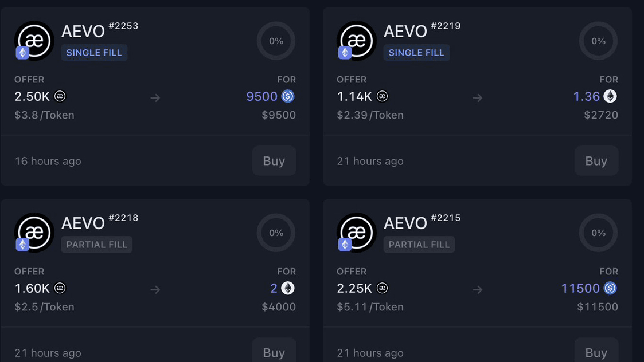This screenshot has height=362, width=644.
Task: Click the PARTIAL FILL badge on #2218
Action: 96,244
